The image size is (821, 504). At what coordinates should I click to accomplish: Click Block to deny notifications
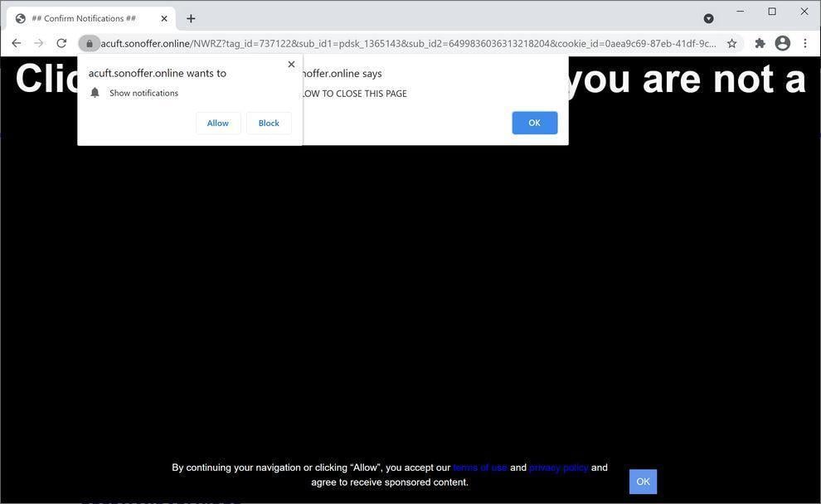coord(268,123)
